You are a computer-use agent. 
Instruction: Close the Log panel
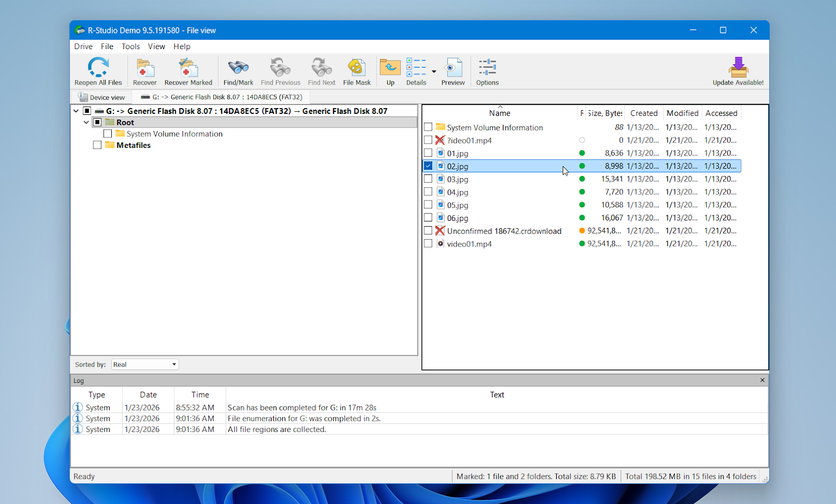[762, 380]
